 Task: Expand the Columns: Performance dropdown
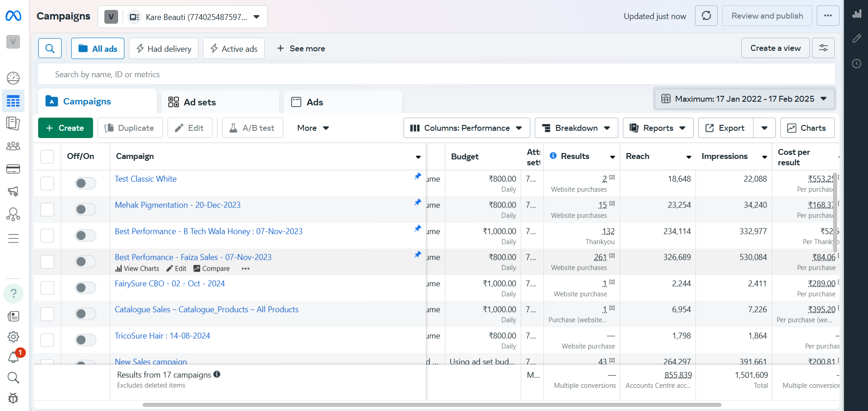coord(466,128)
